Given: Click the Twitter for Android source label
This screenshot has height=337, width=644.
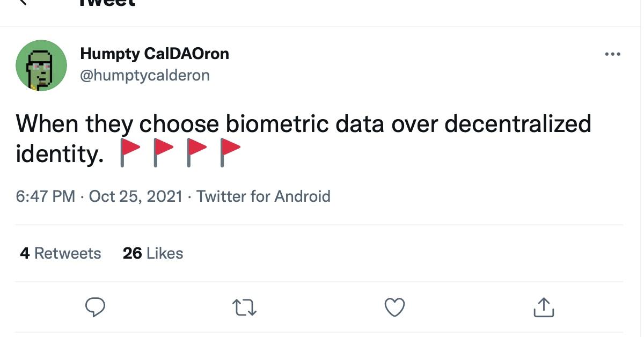Looking at the screenshot, I should (x=264, y=196).
